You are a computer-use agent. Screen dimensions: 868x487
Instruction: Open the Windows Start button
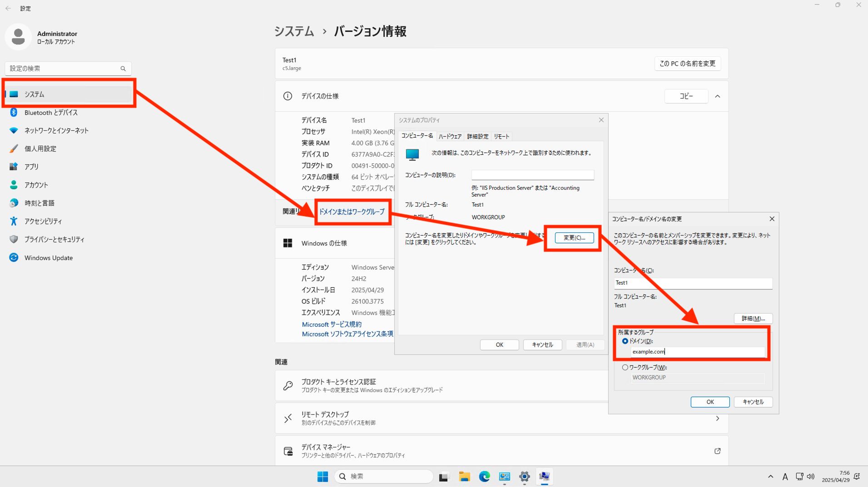tap(322, 476)
